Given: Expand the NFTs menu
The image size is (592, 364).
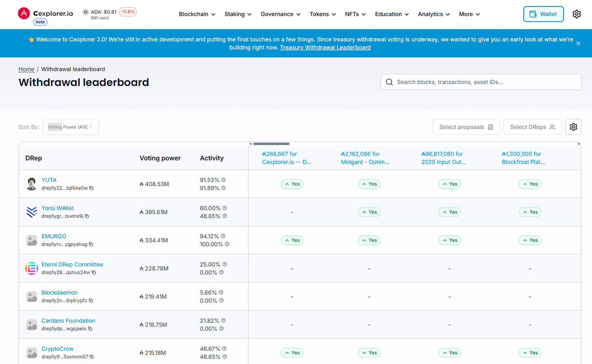Looking at the screenshot, I should (x=355, y=14).
